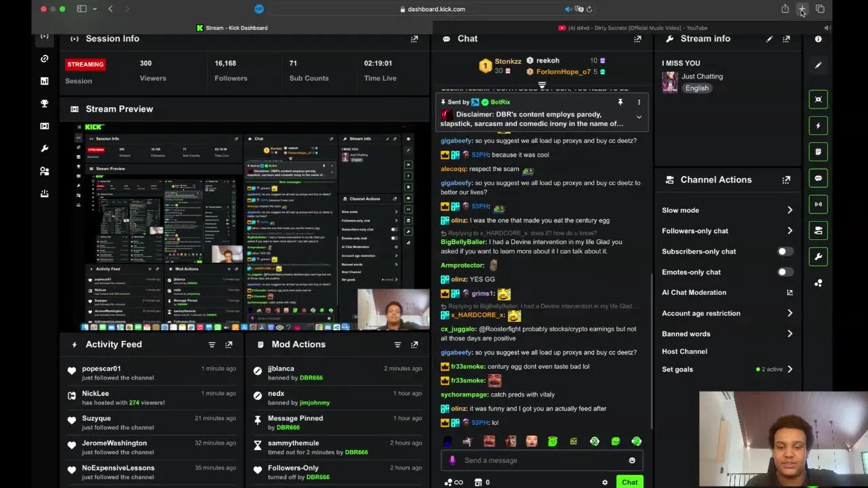The width and height of the screenshot is (868, 488).
Task: Toggle the broadcast signal widget in right toolbar
Action: tap(818, 204)
